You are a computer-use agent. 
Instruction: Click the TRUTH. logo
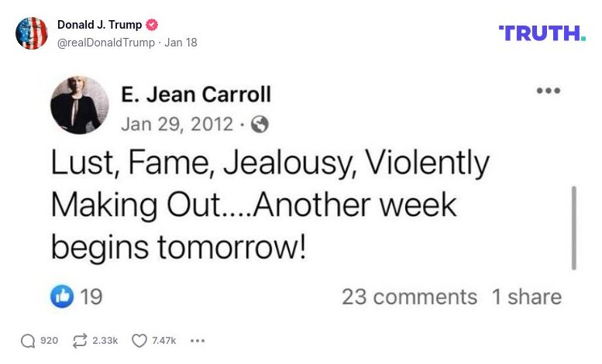coord(542,33)
